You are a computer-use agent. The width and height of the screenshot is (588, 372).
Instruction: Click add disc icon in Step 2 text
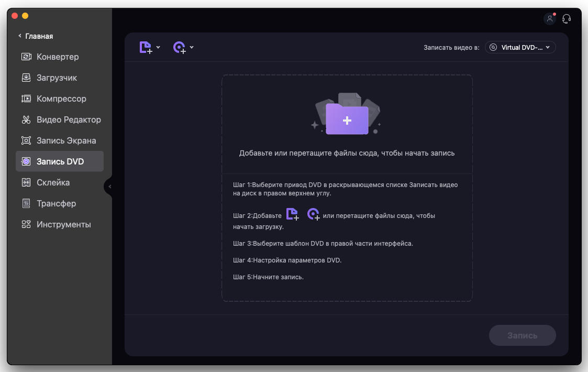coord(313,214)
